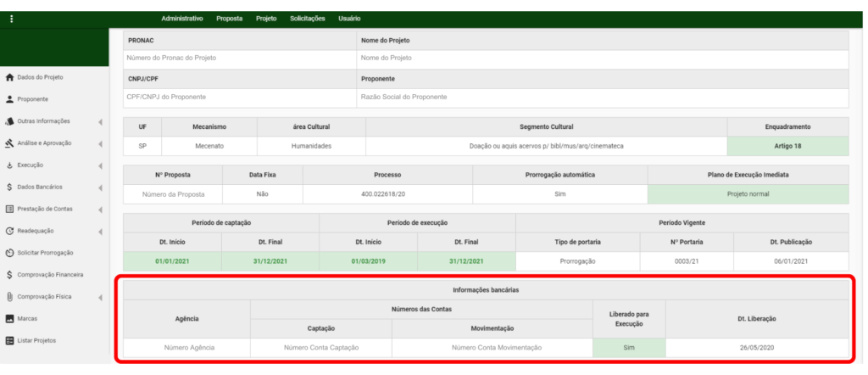Expand the Prestação de Contas arrow

(100, 210)
